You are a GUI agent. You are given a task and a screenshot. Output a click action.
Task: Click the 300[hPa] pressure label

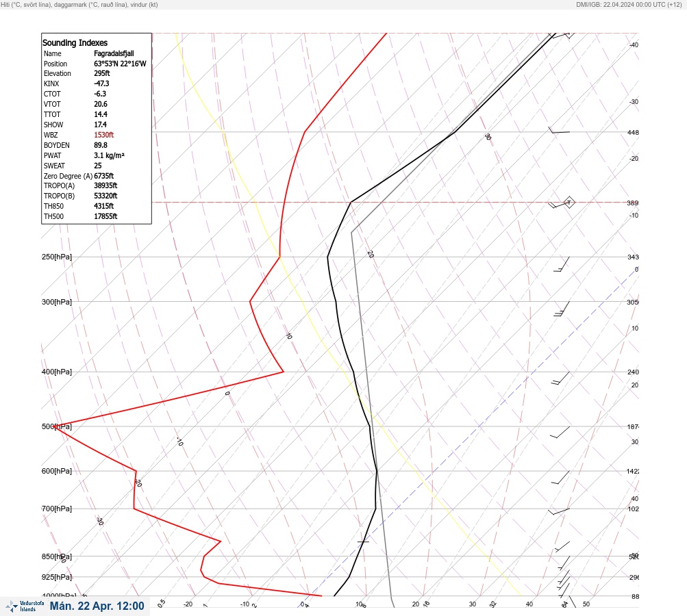pyautogui.click(x=57, y=302)
